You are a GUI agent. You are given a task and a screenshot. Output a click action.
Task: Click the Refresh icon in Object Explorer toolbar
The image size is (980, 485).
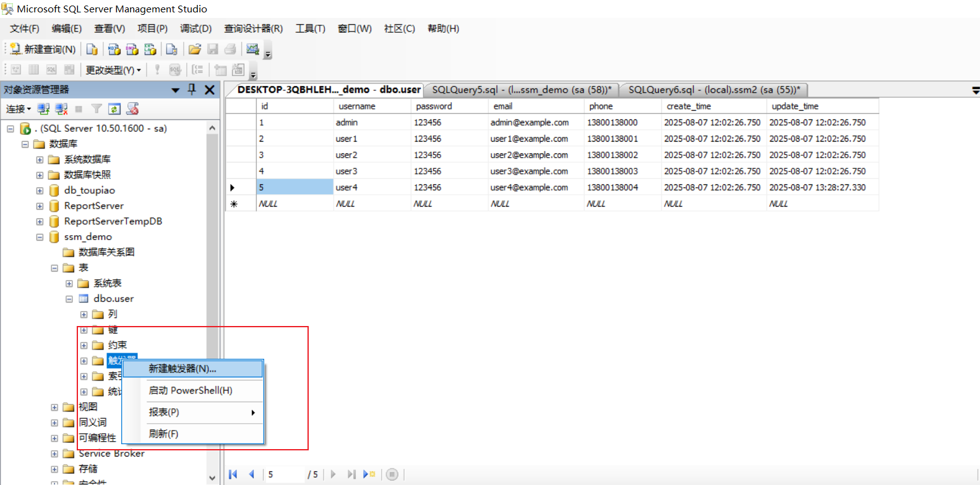point(114,109)
